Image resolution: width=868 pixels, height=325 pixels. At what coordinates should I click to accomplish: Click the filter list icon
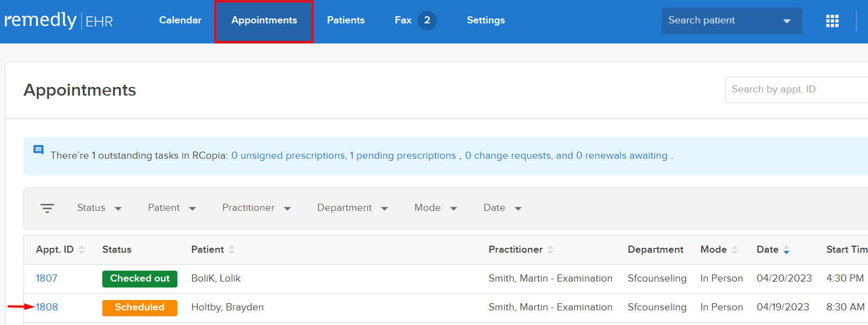click(47, 208)
